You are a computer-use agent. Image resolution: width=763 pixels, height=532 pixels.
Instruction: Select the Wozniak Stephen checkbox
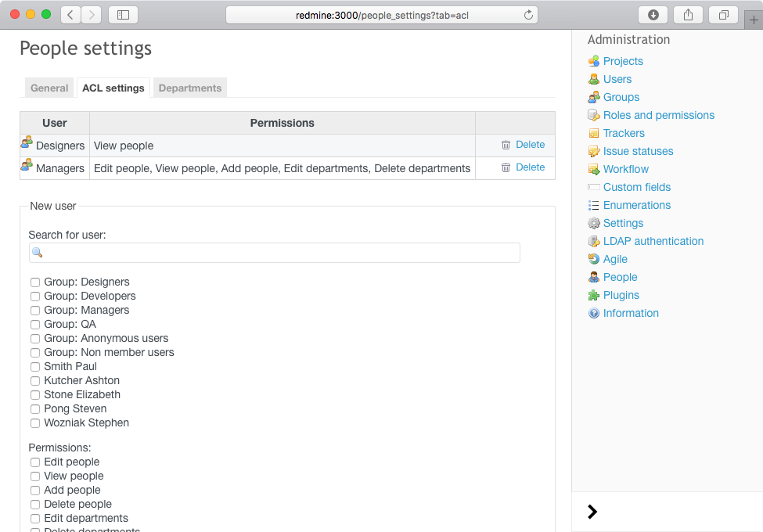pyautogui.click(x=35, y=423)
